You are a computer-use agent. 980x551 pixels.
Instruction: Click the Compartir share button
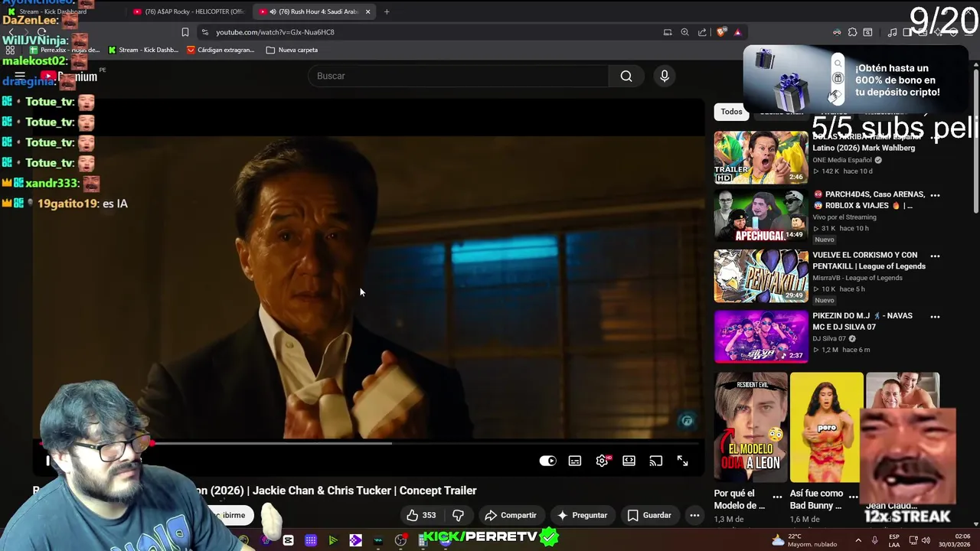pos(511,515)
